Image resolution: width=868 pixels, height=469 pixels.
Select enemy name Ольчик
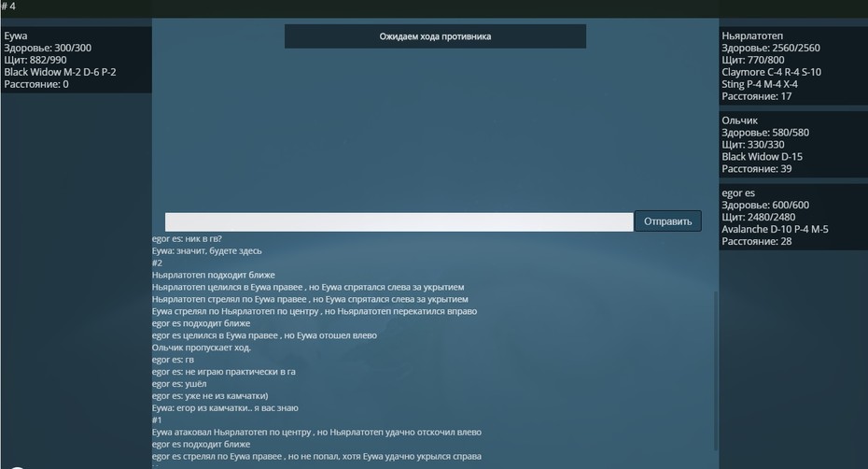[739, 121]
